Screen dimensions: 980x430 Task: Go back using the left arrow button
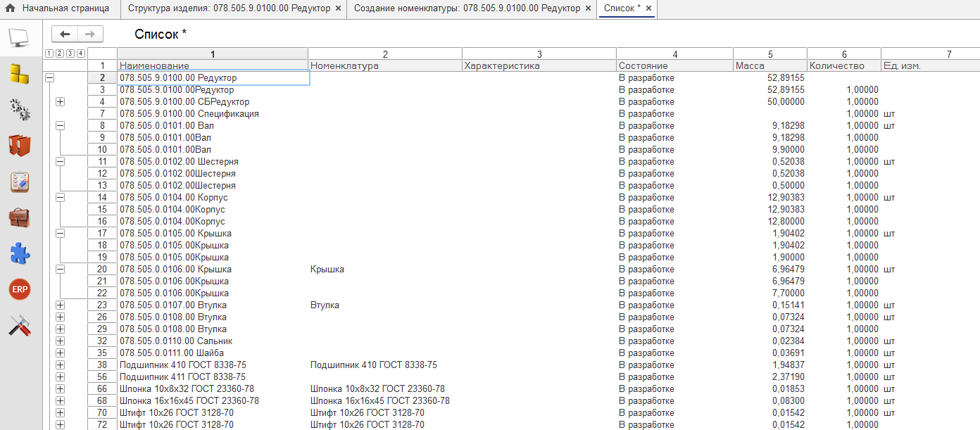click(x=65, y=34)
